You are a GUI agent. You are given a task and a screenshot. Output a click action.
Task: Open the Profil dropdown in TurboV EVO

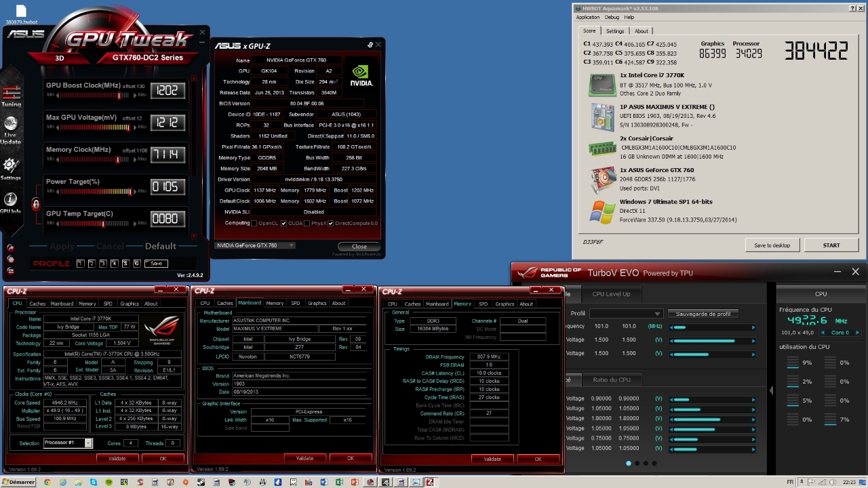[x=625, y=314]
